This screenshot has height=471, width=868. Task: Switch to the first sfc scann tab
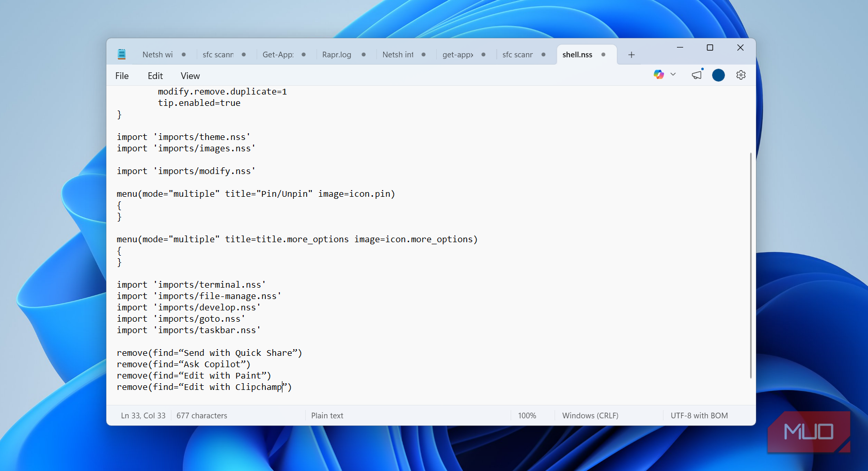tap(218, 55)
